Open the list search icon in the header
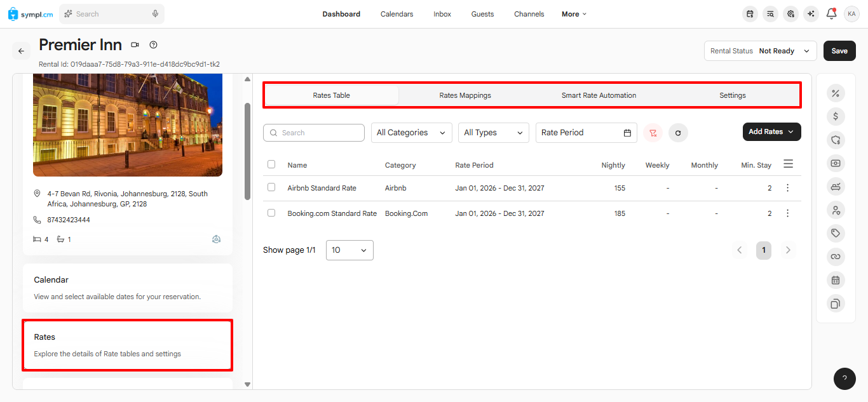The width and height of the screenshot is (868, 402). pyautogui.click(x=770, y=14)
